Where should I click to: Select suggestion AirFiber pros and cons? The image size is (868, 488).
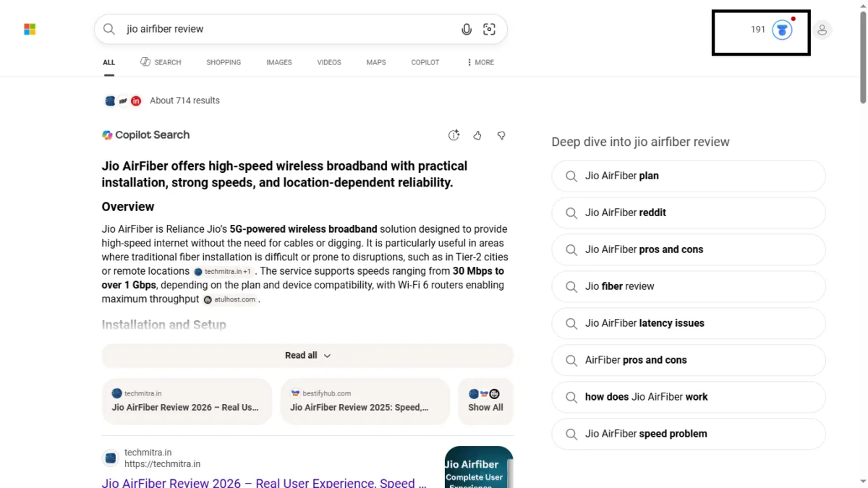coord(688,360)
